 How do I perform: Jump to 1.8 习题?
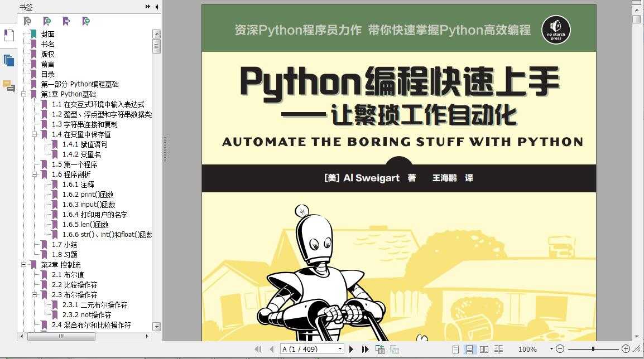[x=65, y=255]
